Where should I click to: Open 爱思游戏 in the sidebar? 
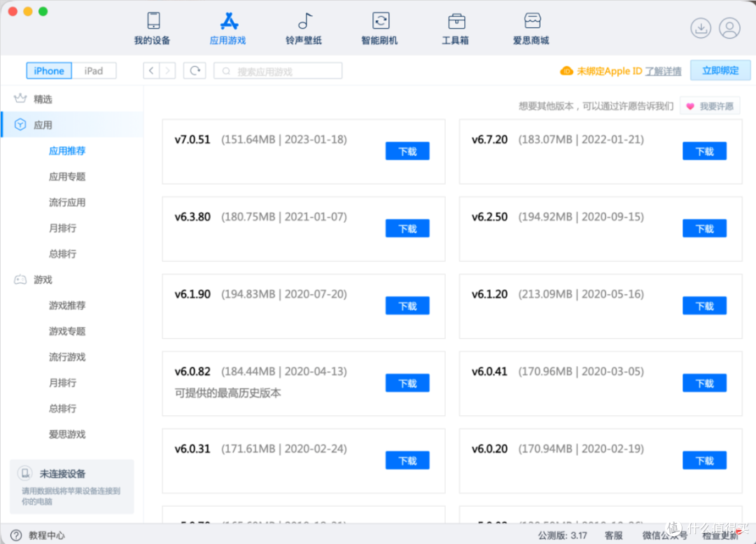coord(67,434)
